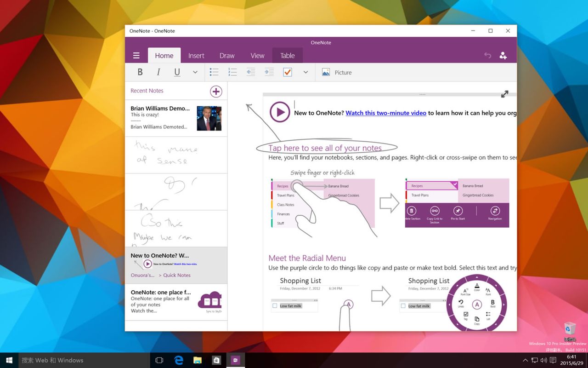Click the note container drag handle
588x368 pixels.
tap(422, 94)
